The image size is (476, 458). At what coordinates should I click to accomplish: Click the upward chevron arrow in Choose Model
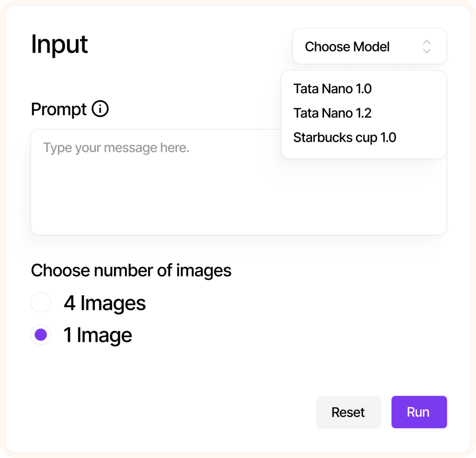[x=427, y=42]
